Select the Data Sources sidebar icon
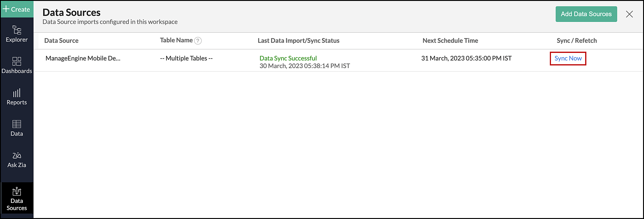 (x=17, y=198)
